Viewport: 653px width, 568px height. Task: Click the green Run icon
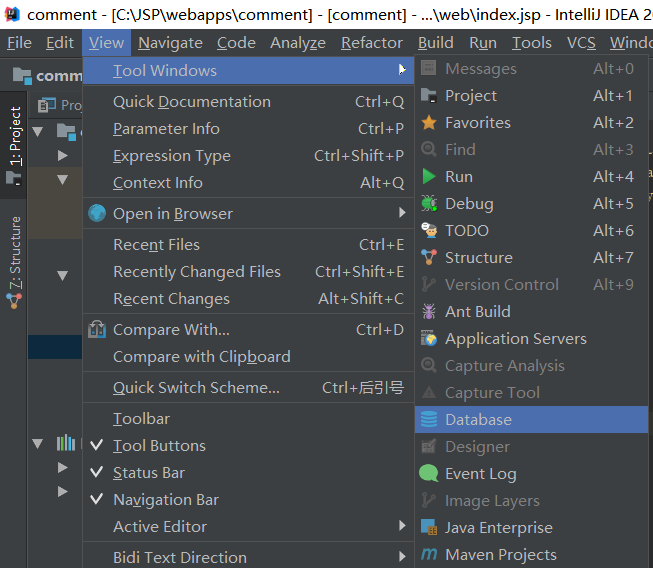[x=429, y=177]
